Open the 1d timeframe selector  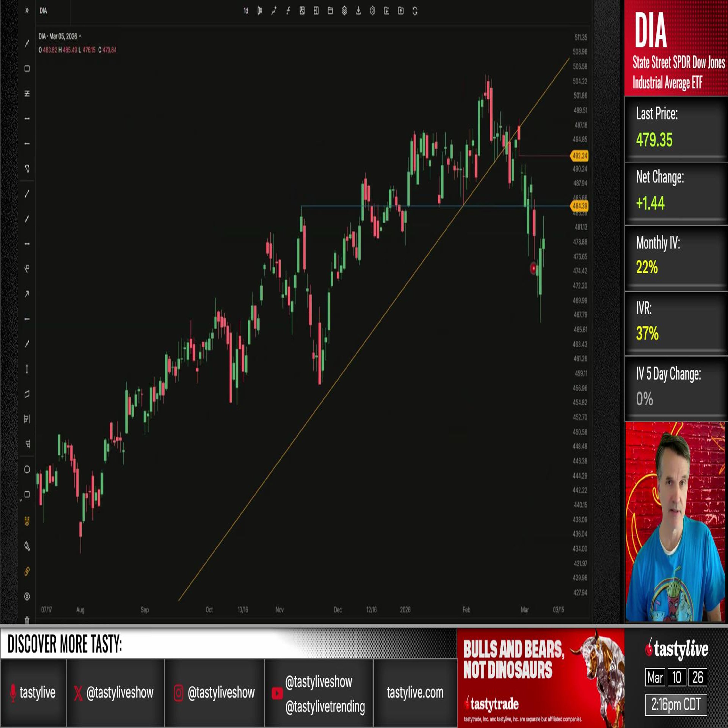(x=246, y=11)
